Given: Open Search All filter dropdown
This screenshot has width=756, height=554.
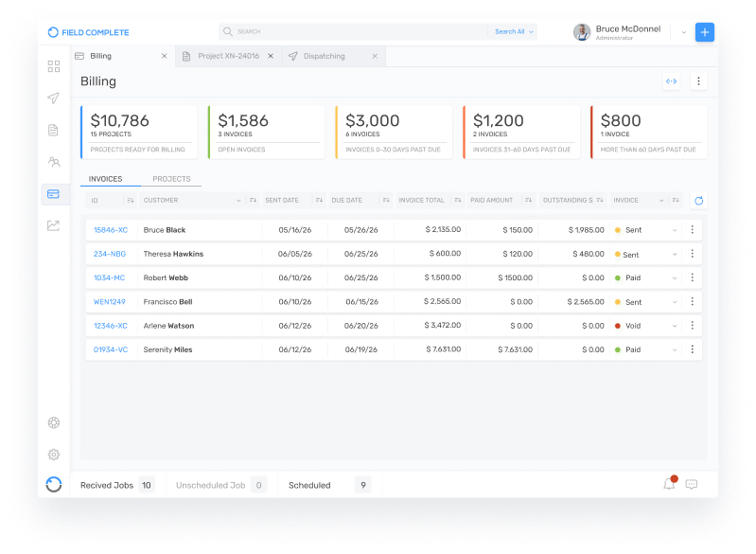Looking at the screenshot, I should [514, 32].
